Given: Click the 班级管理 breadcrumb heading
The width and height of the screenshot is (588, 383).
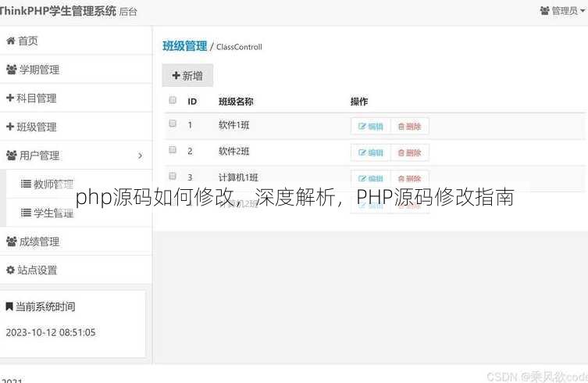Looking at the screenshot, I should click(x=184, y=46).
